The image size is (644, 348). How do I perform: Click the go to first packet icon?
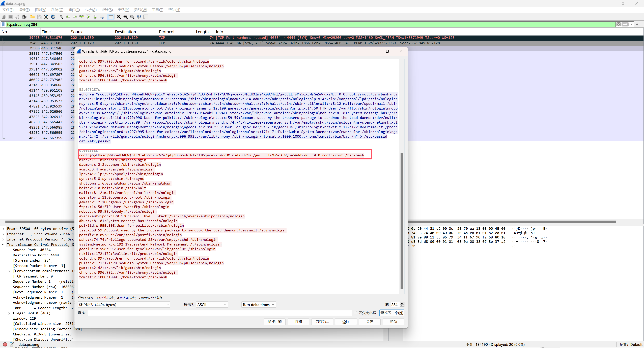click(88, 17)
